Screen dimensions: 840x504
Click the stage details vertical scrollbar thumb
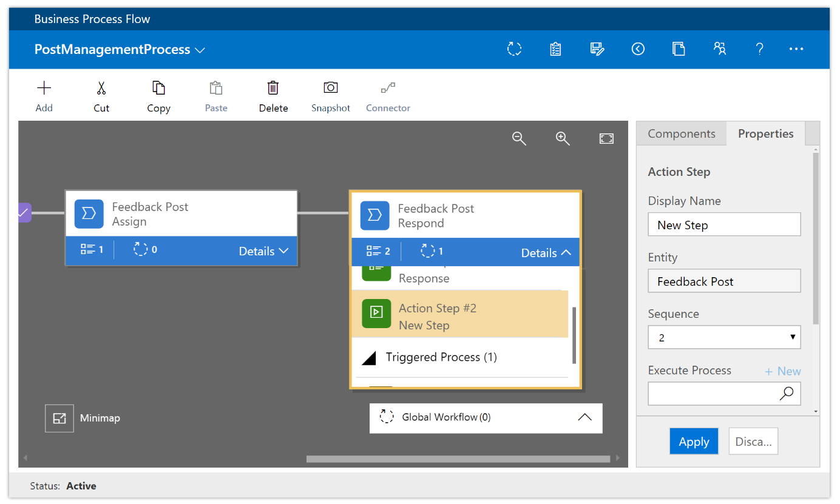(574, 335)
